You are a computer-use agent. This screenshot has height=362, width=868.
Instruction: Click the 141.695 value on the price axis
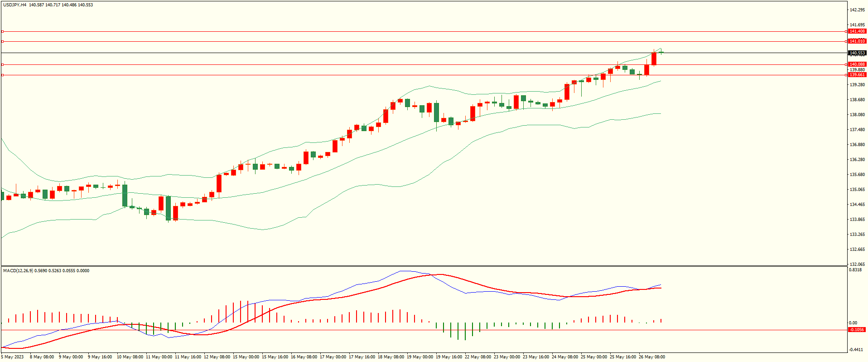click(857, 25)
